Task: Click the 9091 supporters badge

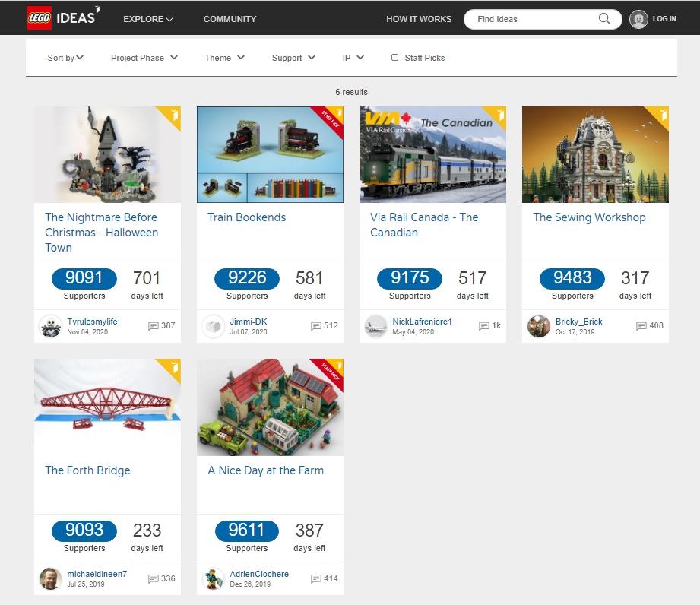Action: click(84, 278)
